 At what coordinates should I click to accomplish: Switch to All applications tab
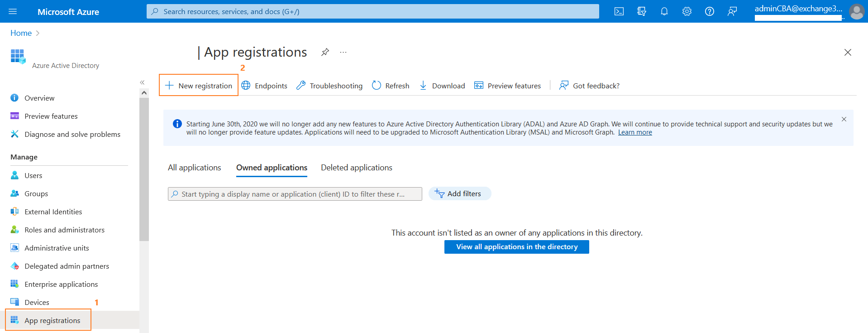(195, 168)
